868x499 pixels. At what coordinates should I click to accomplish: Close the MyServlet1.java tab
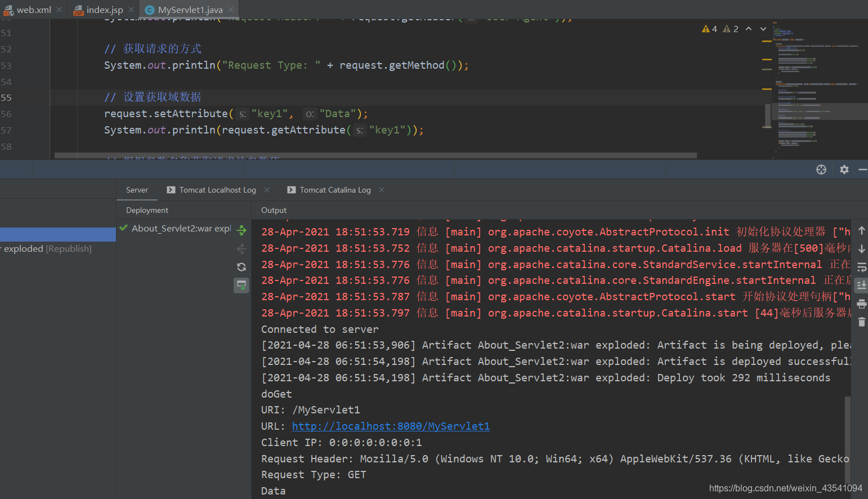(x=231, y=10)
